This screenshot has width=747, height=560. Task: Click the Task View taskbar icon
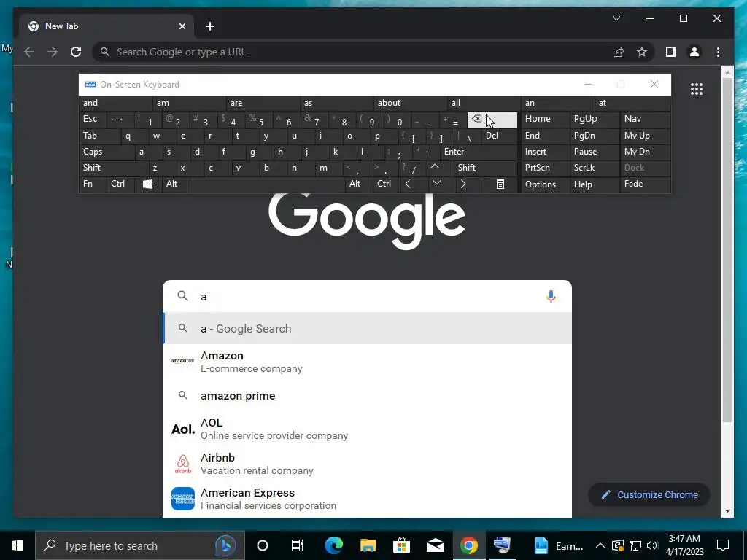coord(298,545)
